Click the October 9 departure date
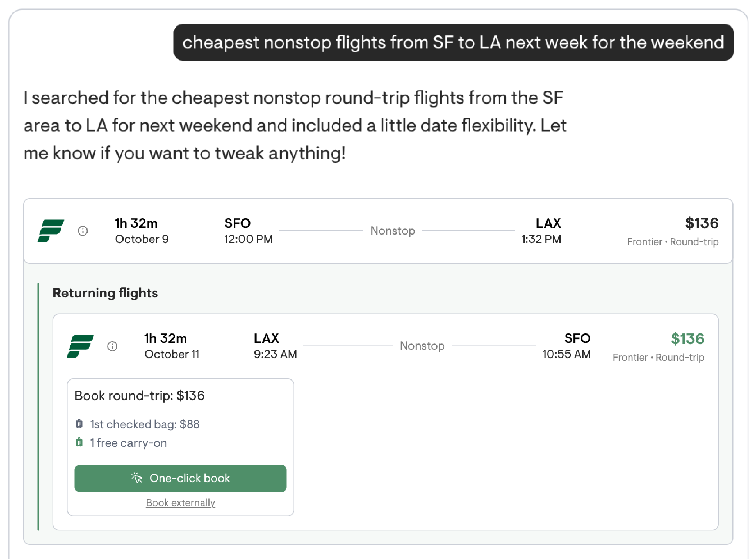 pyautogui.click(x=142, y=239)
